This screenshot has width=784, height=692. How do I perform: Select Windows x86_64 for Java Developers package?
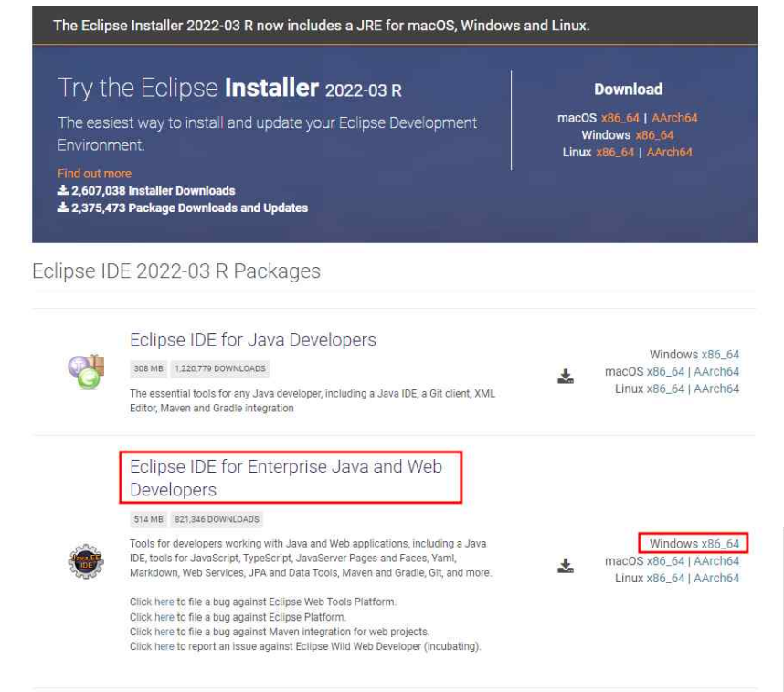tap(720, 355)
